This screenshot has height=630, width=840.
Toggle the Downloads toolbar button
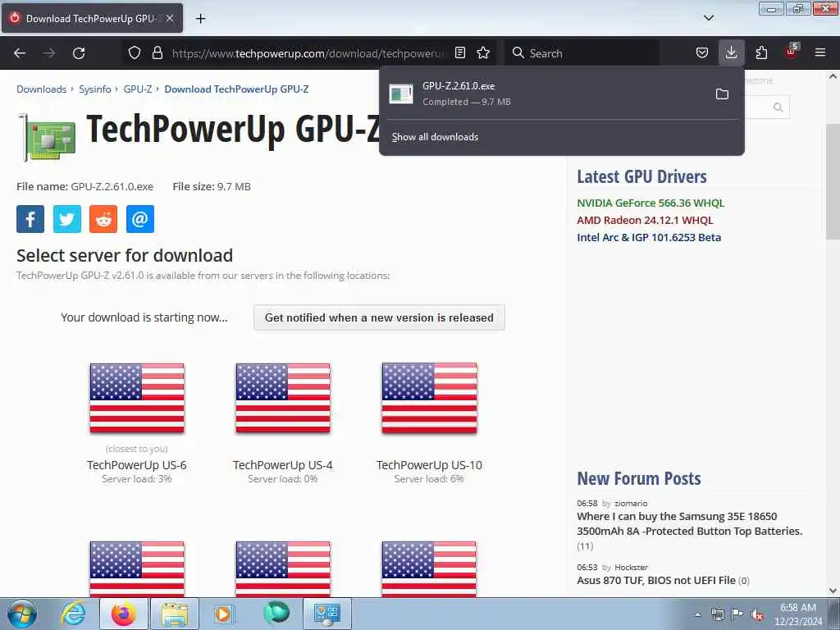(x=731, y=52)
